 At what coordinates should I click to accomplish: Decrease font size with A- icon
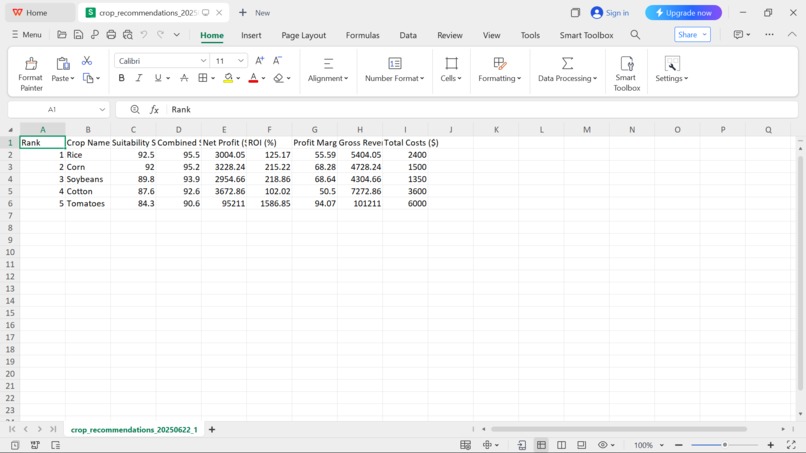click(277, 61)
